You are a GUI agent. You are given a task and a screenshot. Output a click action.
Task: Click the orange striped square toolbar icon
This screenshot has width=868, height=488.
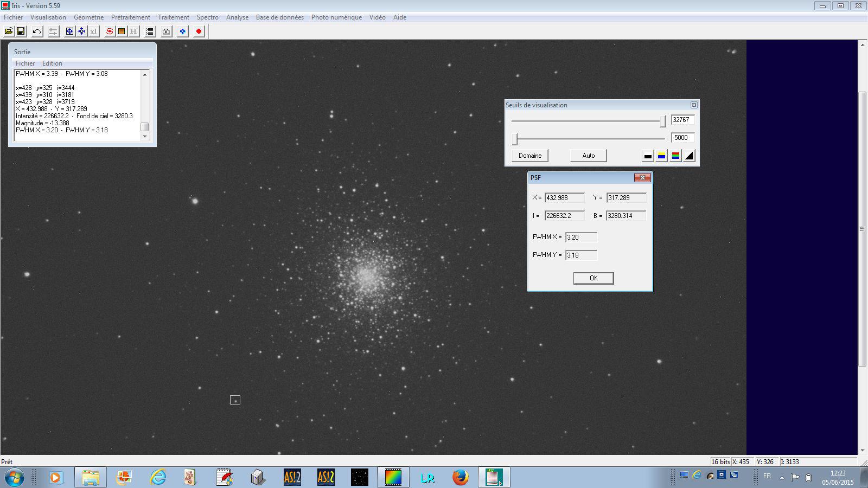click(x=122, y=31)
